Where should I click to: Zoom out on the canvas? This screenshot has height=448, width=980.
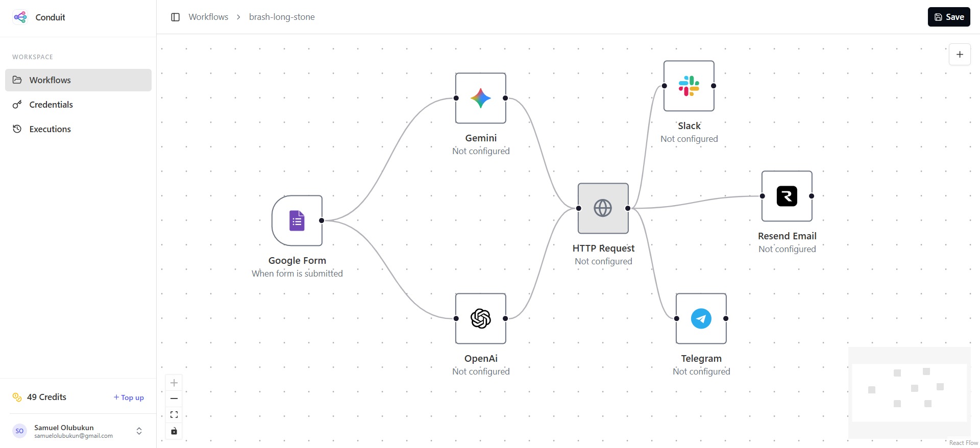pyautogui.click(x=174, y=399)
